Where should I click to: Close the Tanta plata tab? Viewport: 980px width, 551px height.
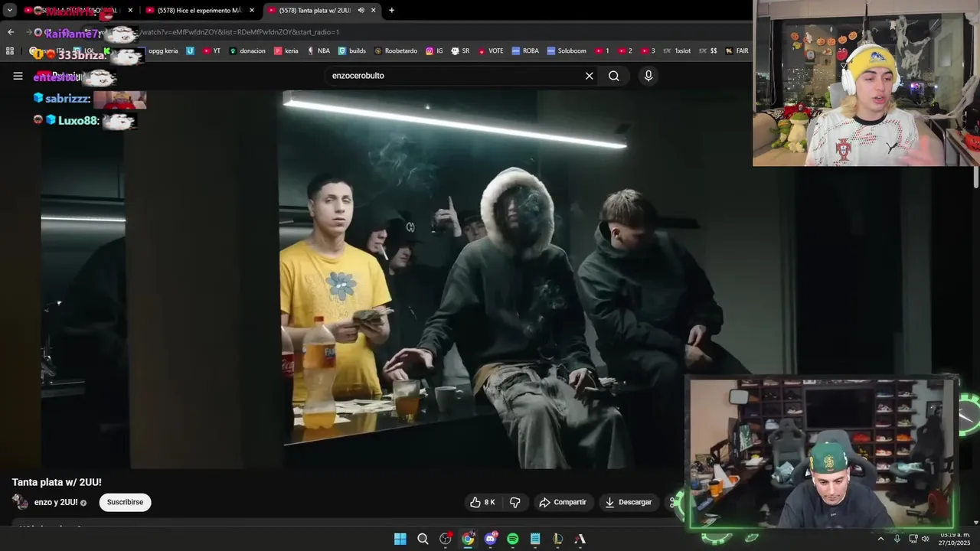(x=374, y=10)
